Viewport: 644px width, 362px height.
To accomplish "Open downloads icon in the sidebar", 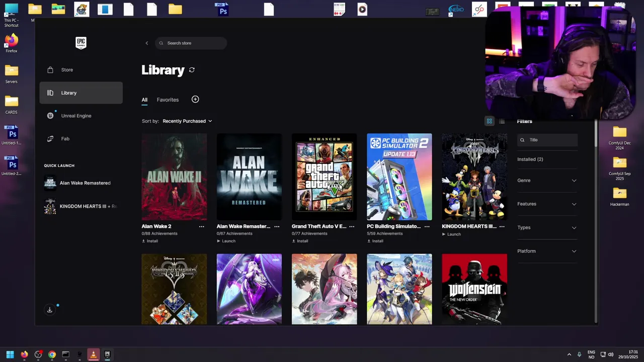I will [x=50, y=310].
